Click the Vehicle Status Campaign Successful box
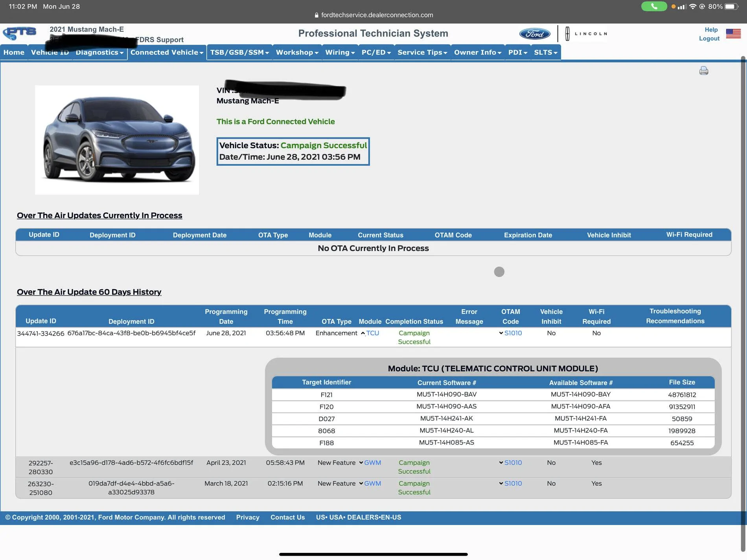 click(293, 151)
